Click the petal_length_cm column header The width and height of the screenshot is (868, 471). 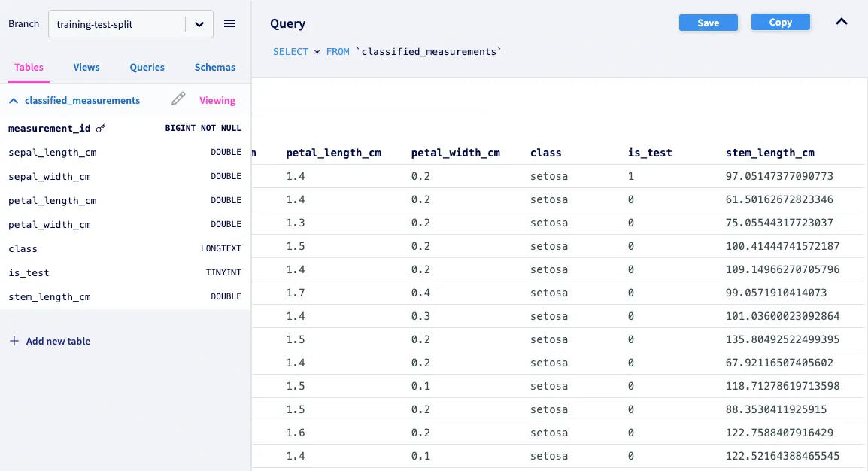(333, 153)
